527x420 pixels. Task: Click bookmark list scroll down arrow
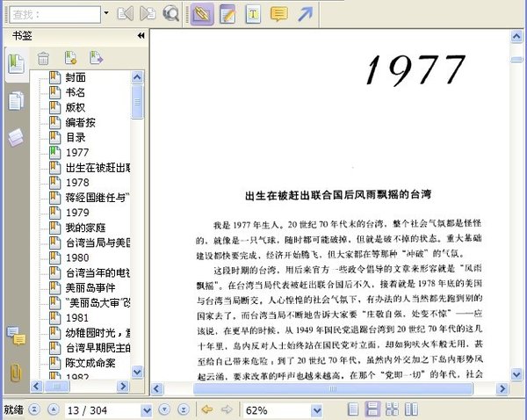(137, 372)
